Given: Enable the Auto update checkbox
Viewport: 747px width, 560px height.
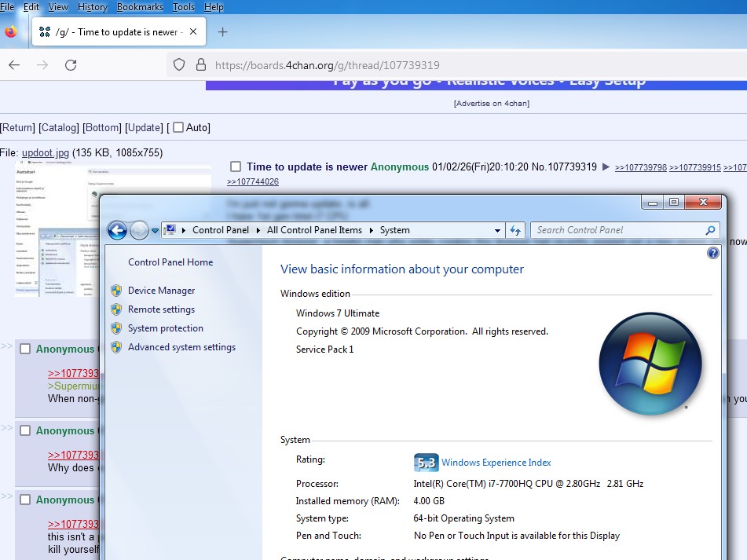Looking at the screenshot, I should click(x=178, y=127).
